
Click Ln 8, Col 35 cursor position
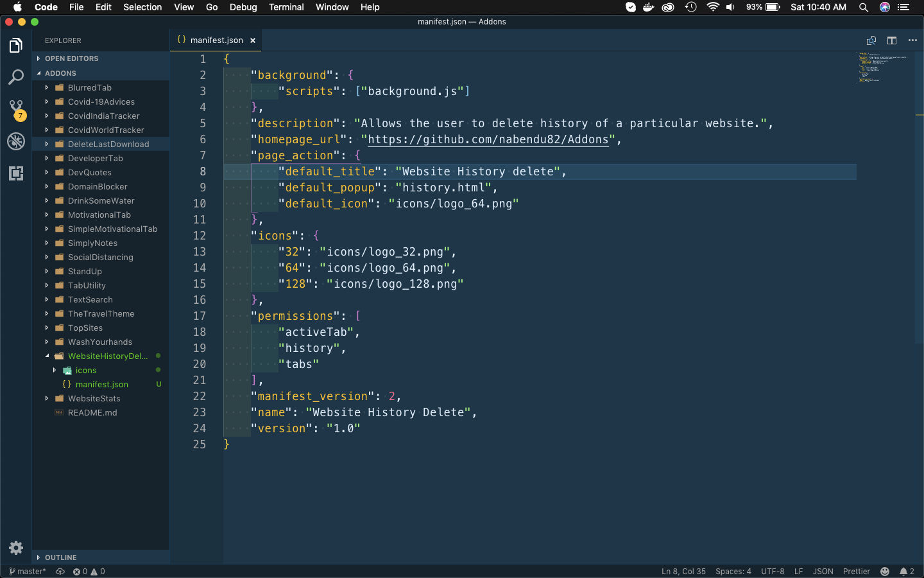coord(683,572)
